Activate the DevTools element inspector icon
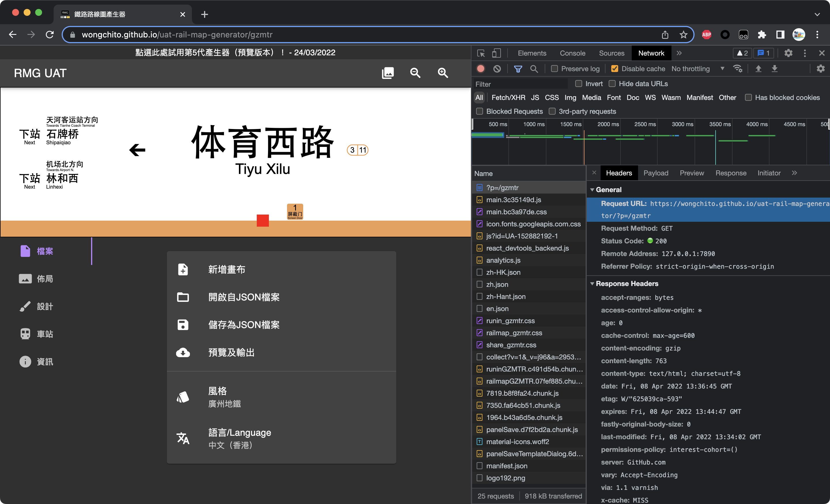This screenshot has width=830, height=504. 481,53
